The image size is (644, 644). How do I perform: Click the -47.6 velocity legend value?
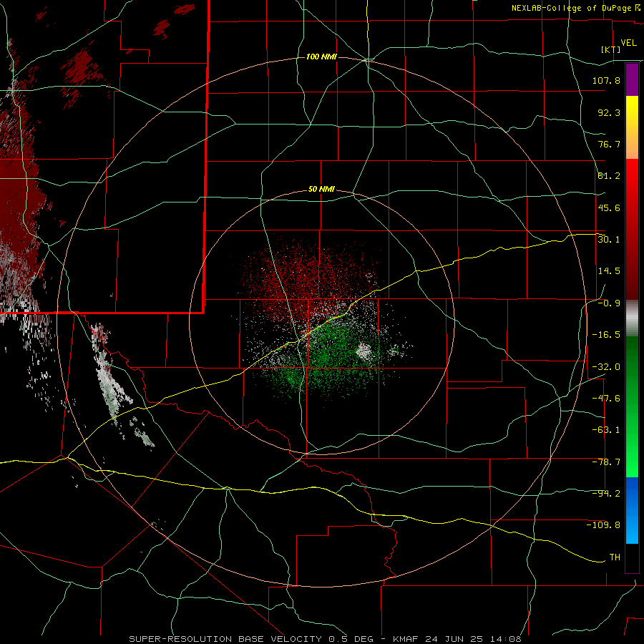pos(606,399)
